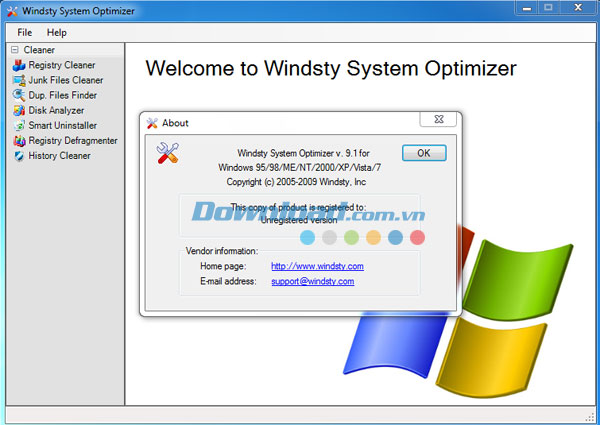Click the Disk Analyzer icon
Viewport: 600px width, 425px height.
(19, 111)
